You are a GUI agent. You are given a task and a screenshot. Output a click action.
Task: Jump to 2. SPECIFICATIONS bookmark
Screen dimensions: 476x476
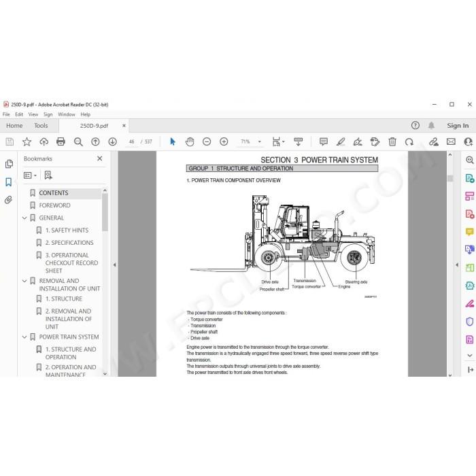click(69, 243)
